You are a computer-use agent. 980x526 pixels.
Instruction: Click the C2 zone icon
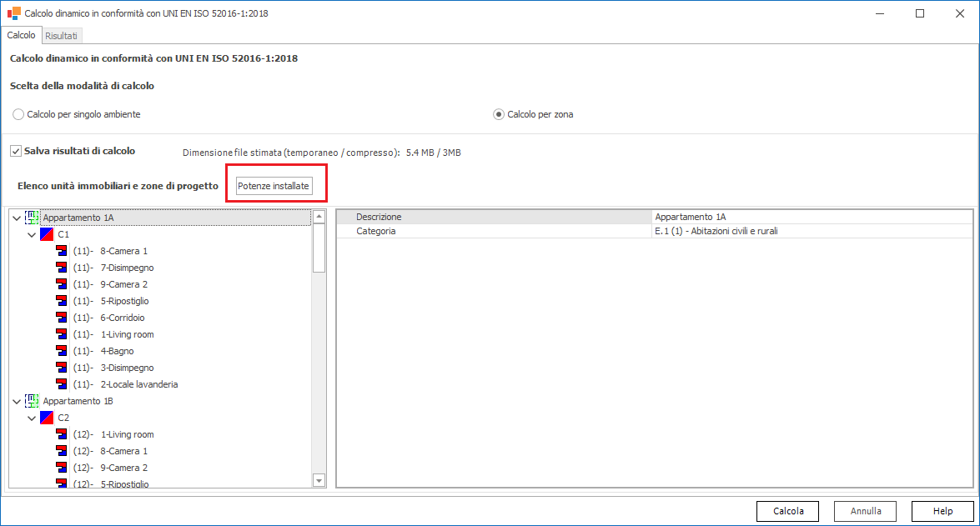(47, 418)
